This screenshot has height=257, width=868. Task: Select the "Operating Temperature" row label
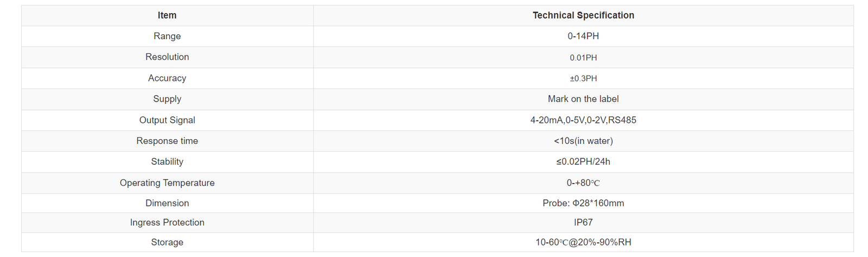click(167, 183)
